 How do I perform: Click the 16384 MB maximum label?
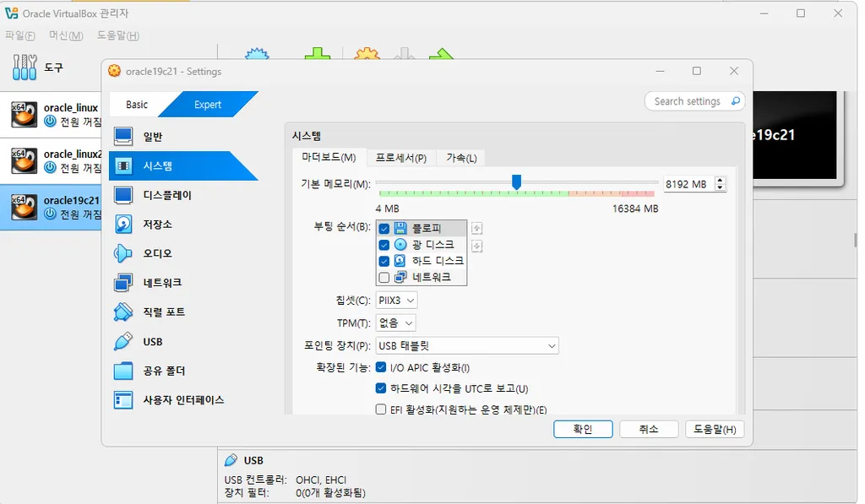pos(635,209)
